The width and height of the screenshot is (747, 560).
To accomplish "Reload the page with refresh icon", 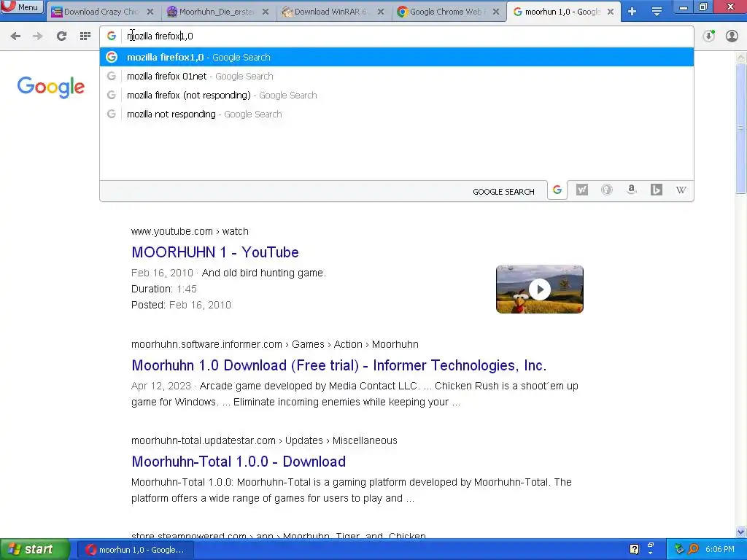I will tap(61, 36).
